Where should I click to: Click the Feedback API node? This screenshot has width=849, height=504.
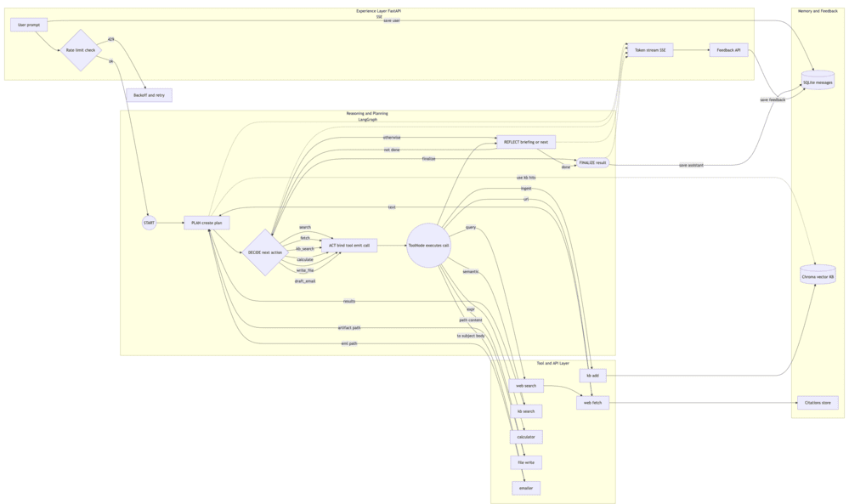click(728, 49)
